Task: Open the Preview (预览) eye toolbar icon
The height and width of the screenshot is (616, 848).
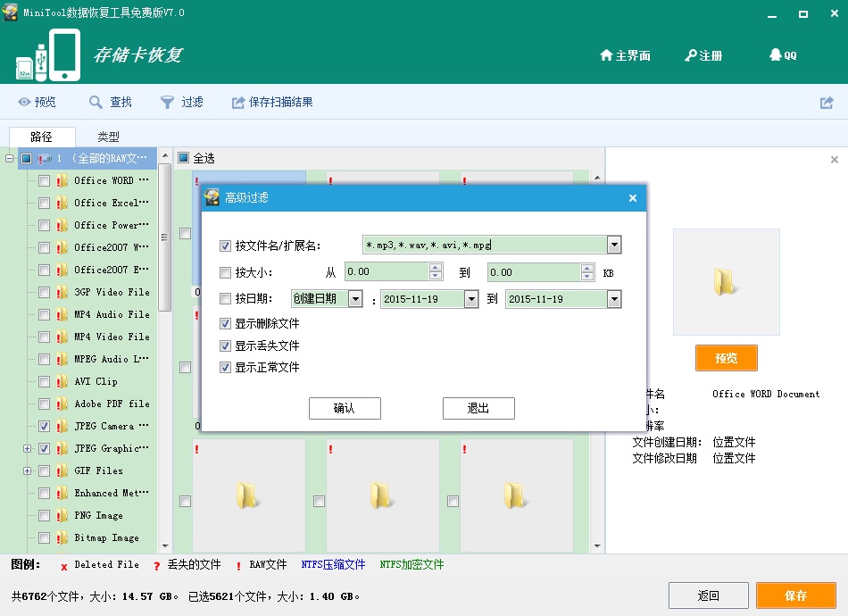Action: point(24,102)
